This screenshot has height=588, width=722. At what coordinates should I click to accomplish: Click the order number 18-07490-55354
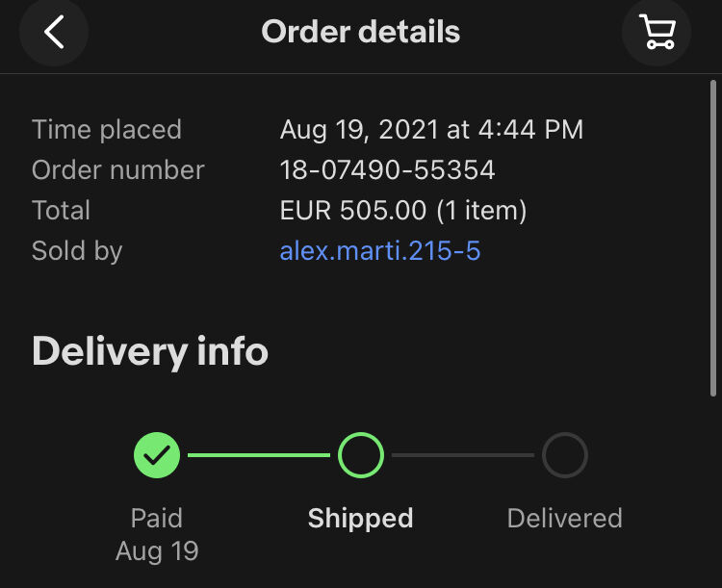point(387,170)
